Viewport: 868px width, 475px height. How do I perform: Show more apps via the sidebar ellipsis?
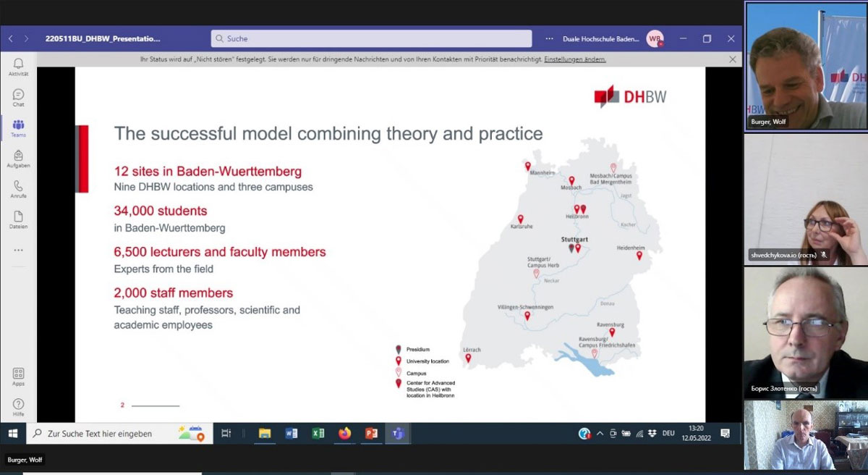coord(18,250)
